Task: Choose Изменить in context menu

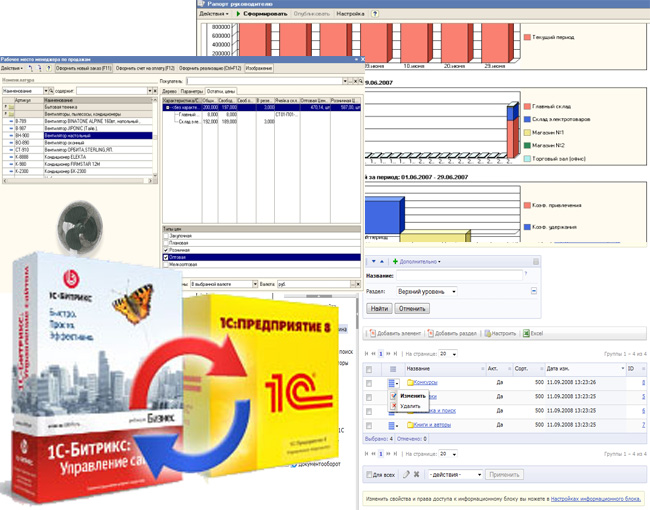Action: point(412,396)
